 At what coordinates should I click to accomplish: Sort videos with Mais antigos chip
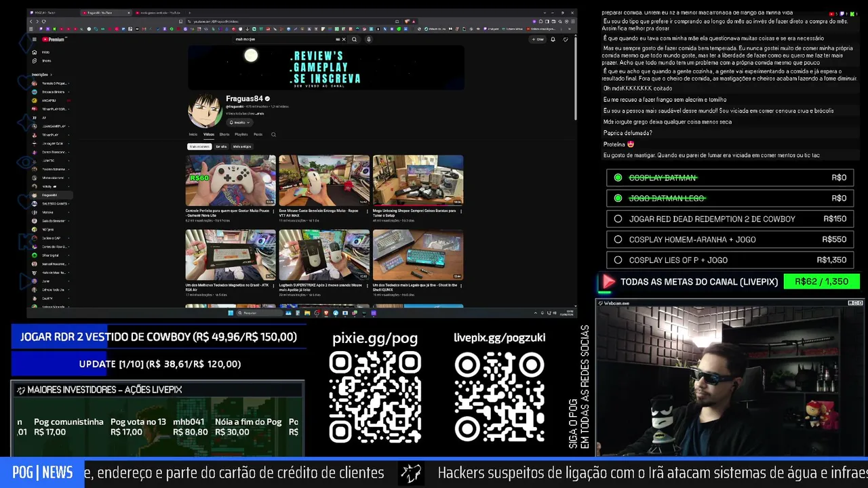coord(242,146)
